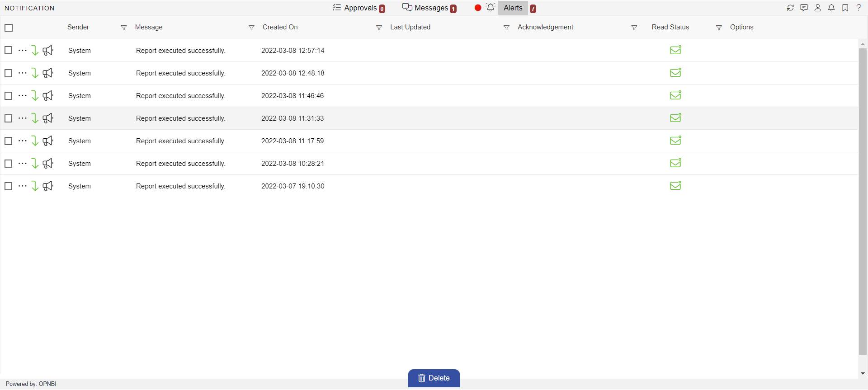Click the vertical scrollbar thumb
This screenshot has width=868, height=390.
pos(863,201)
